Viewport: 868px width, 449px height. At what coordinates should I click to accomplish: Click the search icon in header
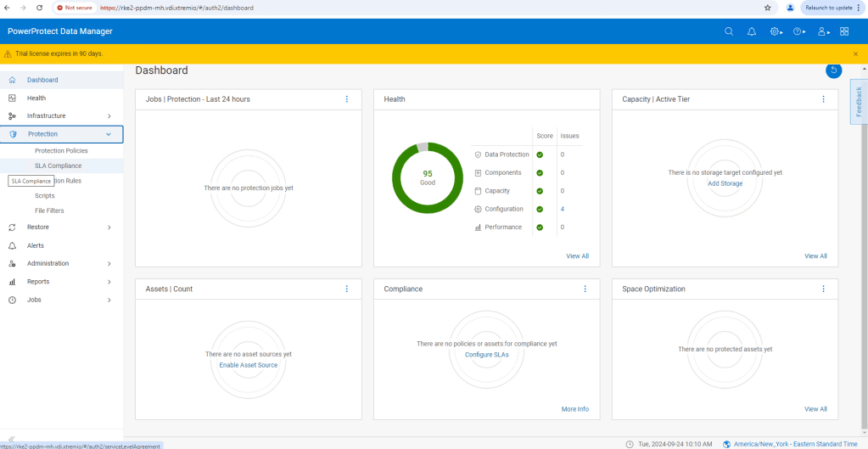click(728, 31)
